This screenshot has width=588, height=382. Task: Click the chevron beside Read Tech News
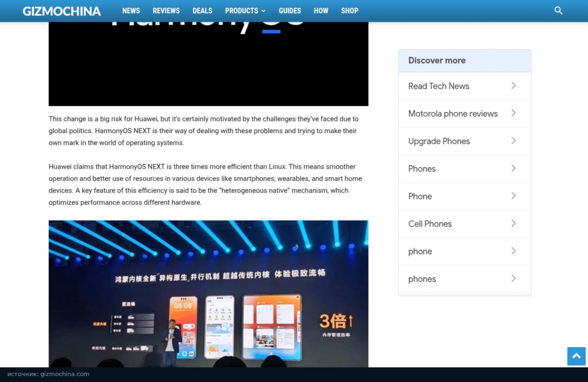click(514, 86)
